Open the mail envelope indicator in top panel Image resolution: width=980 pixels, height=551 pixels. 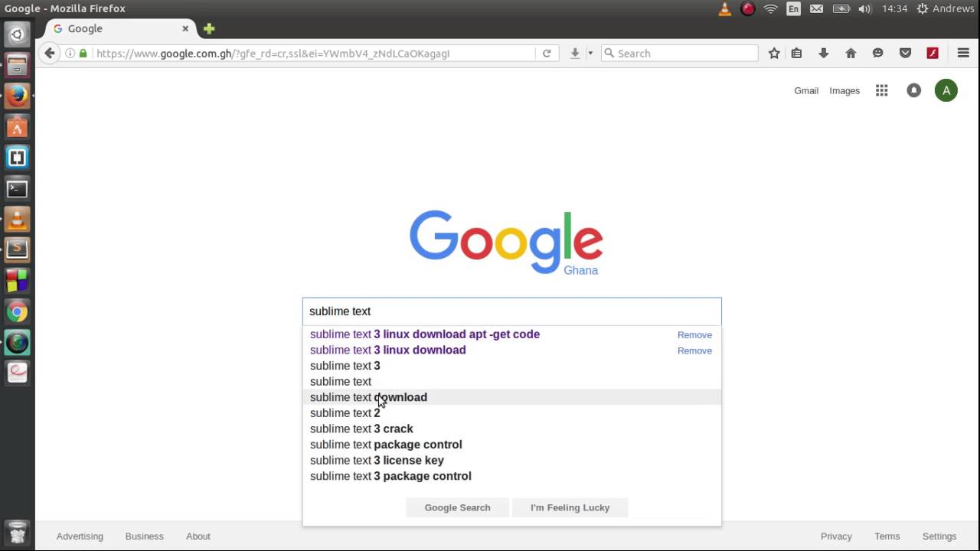tap(817, 8)
